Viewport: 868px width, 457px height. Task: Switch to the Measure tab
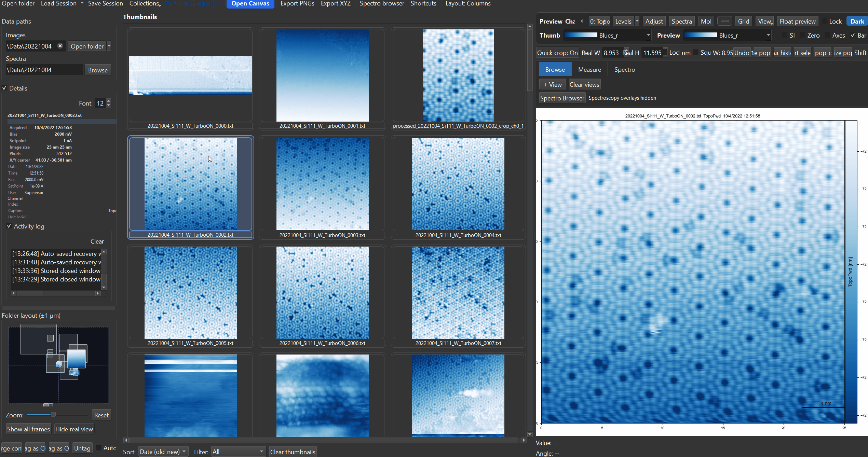589,69
